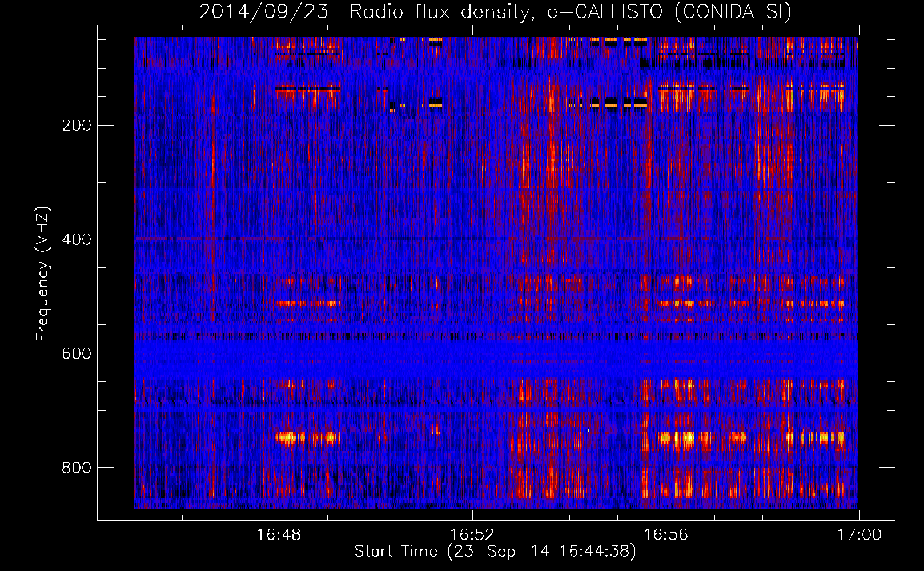Click the 200 frequency tick label
The width and height of the screenshot is (924, 571).
(77, 126)
